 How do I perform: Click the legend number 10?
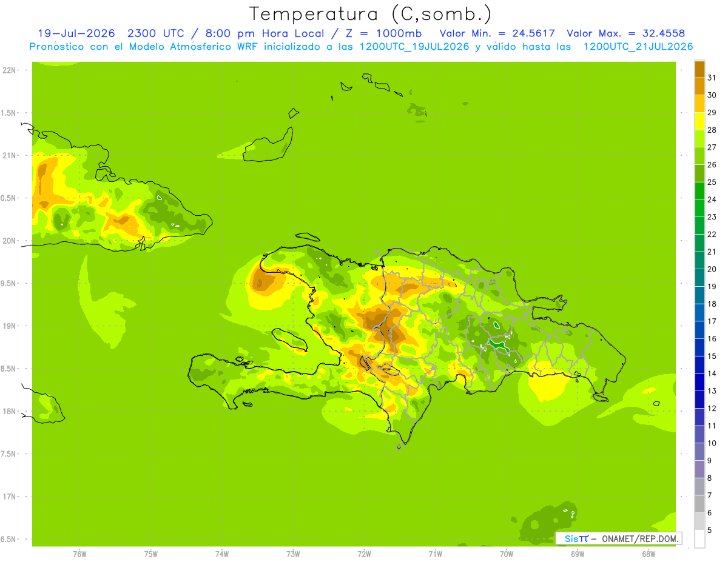[x=712, y=443]
